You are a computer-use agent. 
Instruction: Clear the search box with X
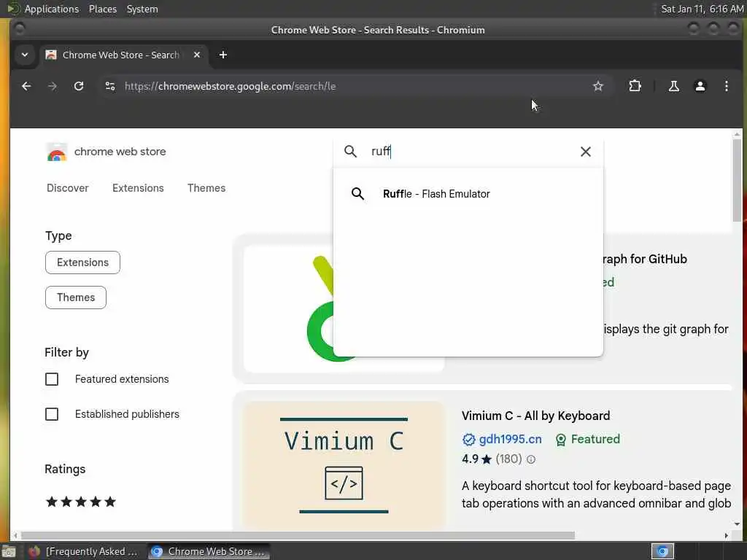click(x=586, y=152)
